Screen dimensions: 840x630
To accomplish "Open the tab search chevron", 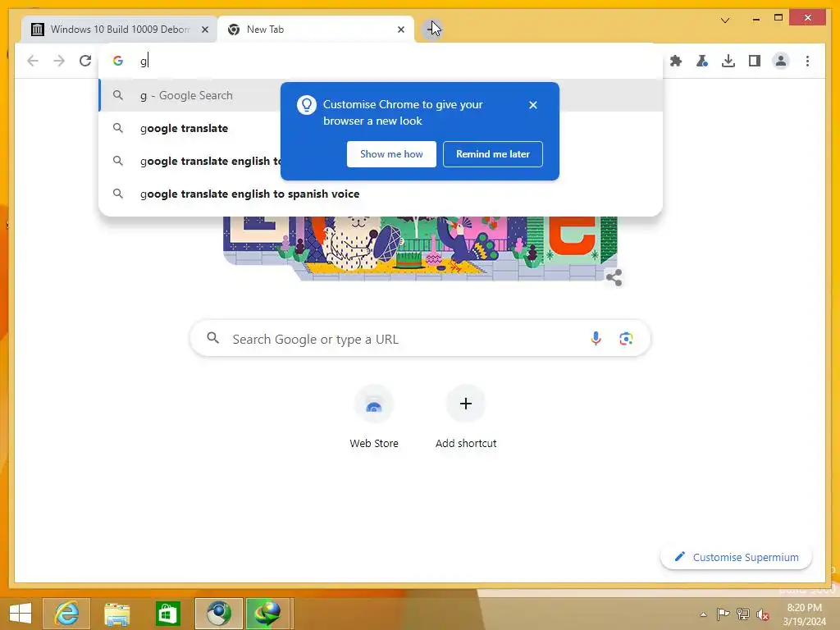I will tap(725, 21).
